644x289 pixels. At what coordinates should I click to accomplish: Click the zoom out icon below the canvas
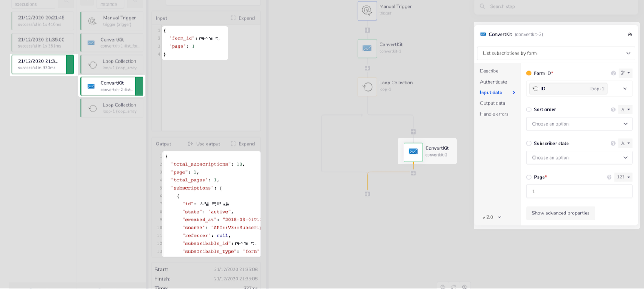443,287
